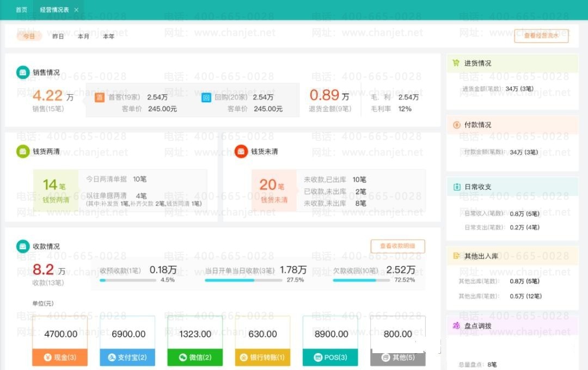Click 进货金额 34万 (3笔) value

[519, 89]
